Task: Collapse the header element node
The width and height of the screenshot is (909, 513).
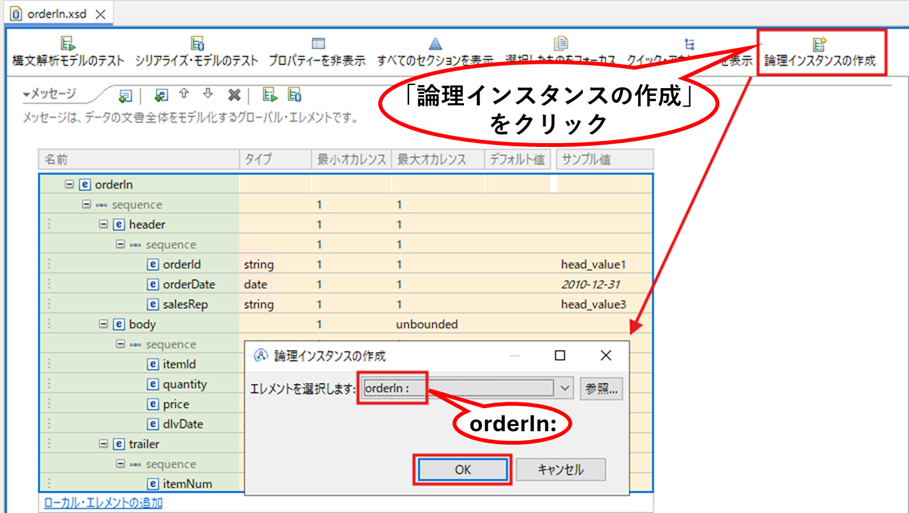Action: click(x=103, y=224)
